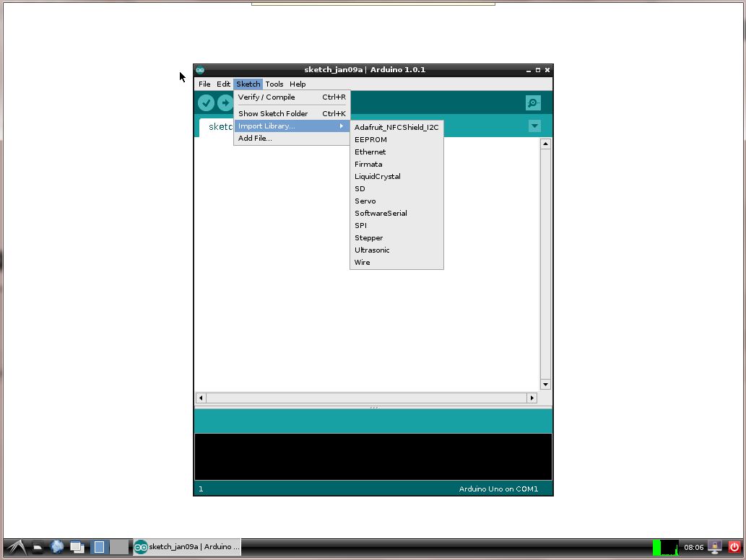The width and height of the screenshot is (746, 560).
Task: Click the screen lock tray icon
Action: [x=715, y=548]
